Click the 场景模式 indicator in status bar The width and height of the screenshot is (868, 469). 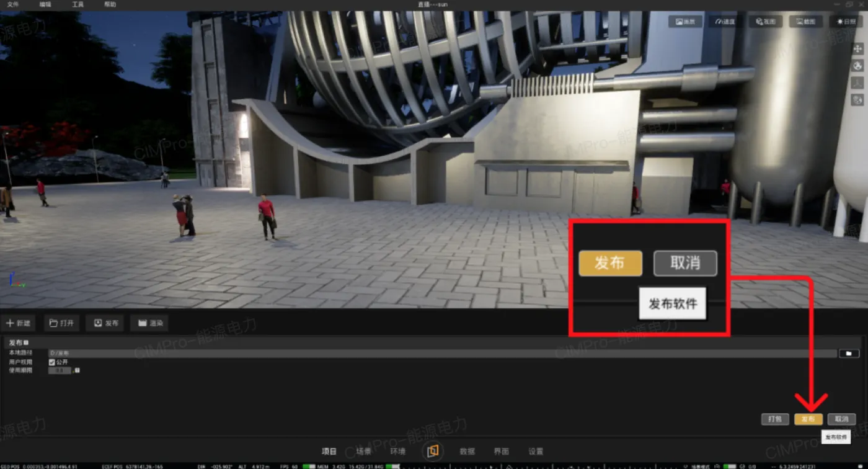(701, 466)
